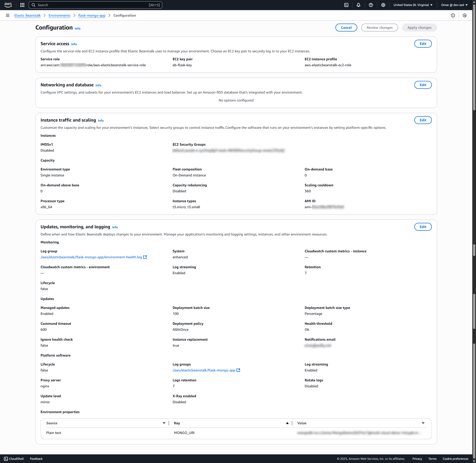Click the Apply changes button
The width and height of the screenshot is (476, 463).
pos(419,28)
